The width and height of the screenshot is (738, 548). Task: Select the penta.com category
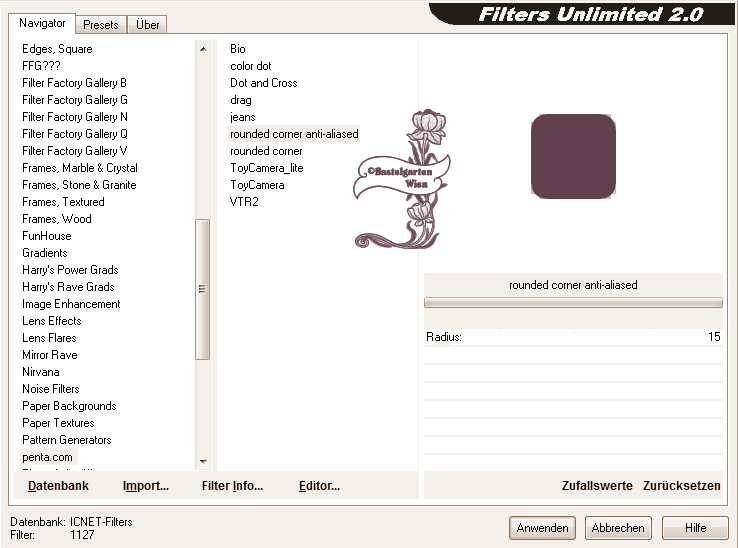tap(48, 457)
